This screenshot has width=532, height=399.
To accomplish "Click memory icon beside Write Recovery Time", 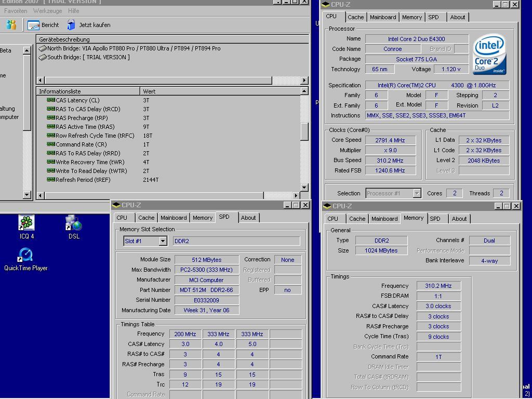I will (50, 162).
